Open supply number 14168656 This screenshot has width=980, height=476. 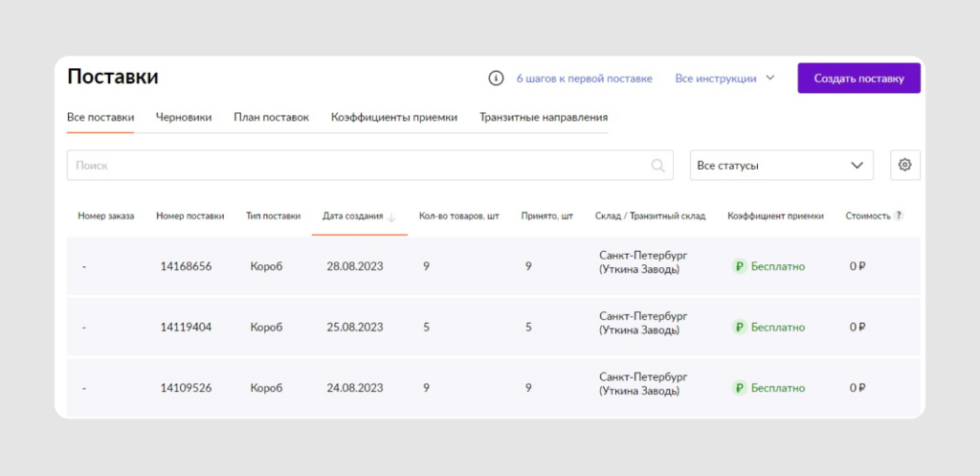(x=186, y=266)
